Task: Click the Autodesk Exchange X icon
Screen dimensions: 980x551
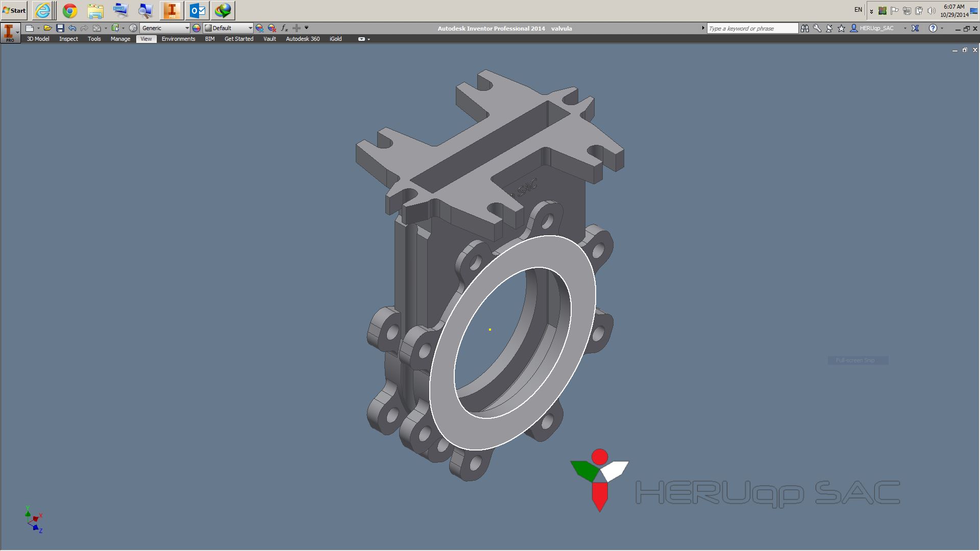Action: 915,29
